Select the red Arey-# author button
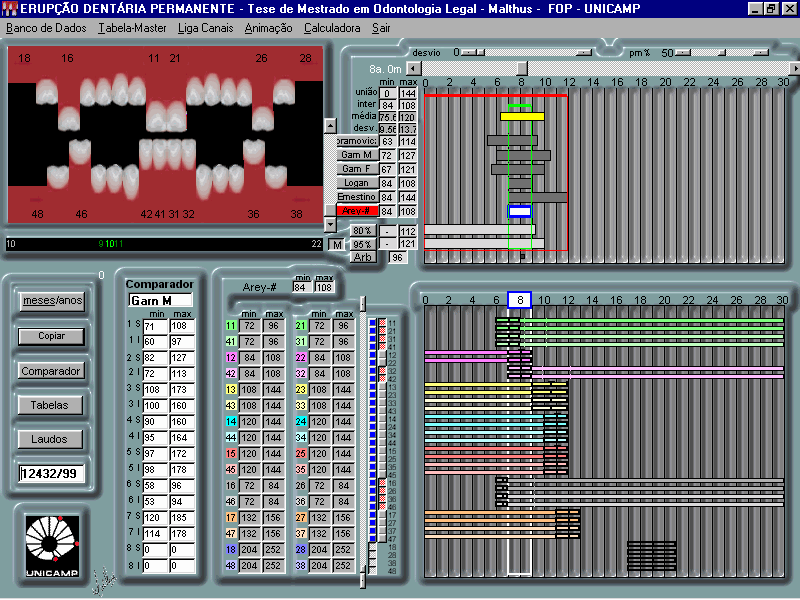 coord(357,211)
